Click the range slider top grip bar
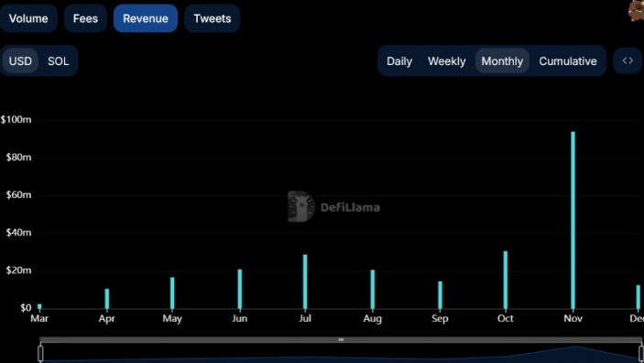The height and width of the screenshot is (363, 644). 341,339
